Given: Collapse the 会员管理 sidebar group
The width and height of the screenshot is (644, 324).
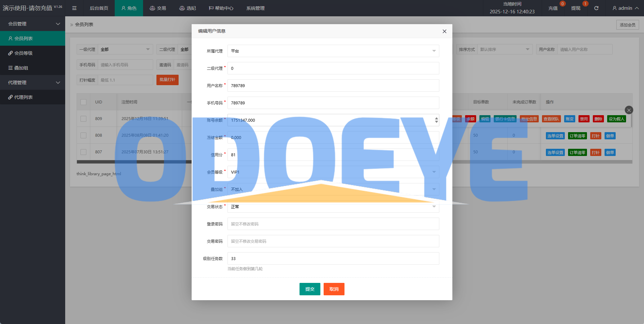Looking at the screenshot, I should pyautogui.click(x=33, y=24).
